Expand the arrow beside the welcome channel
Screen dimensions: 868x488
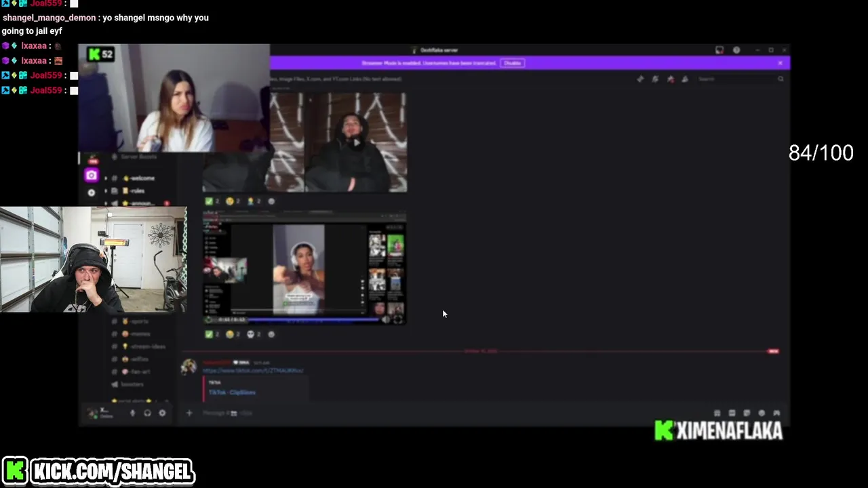click(105, 178)
